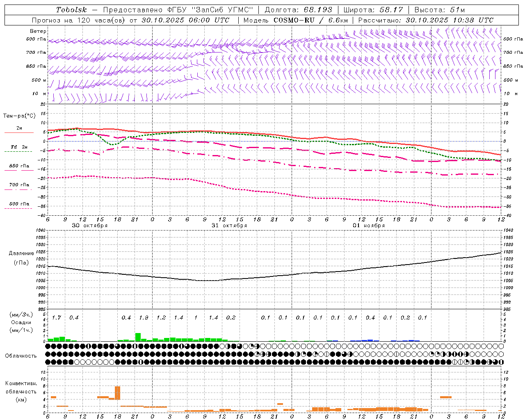Click the Тем-ра(°C) axis label
The width and height of the screenshot is (525, 420).
coord(19,116)
